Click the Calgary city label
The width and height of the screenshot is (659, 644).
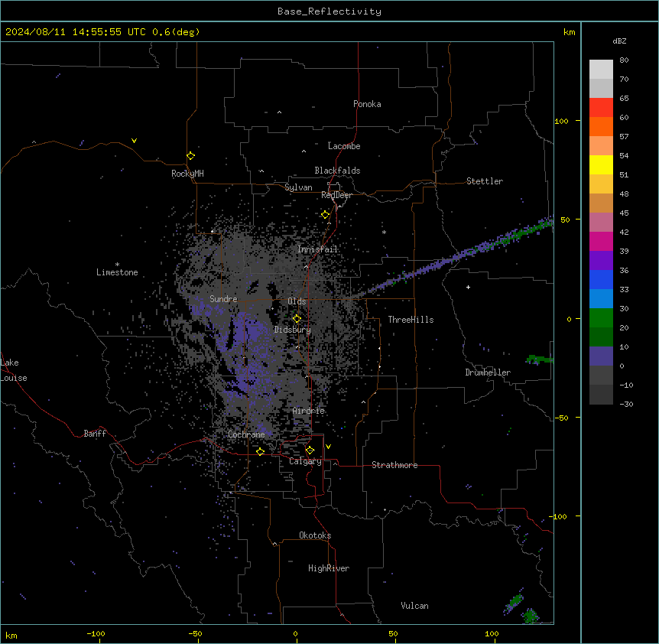coord(305,461)
